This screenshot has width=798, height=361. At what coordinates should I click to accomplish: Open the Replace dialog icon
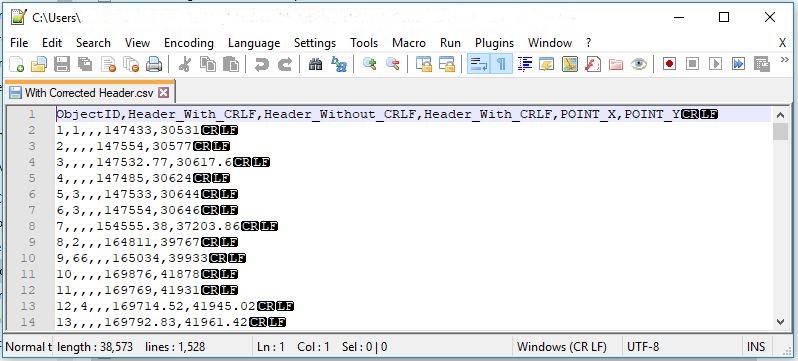[x=339, y=64]
